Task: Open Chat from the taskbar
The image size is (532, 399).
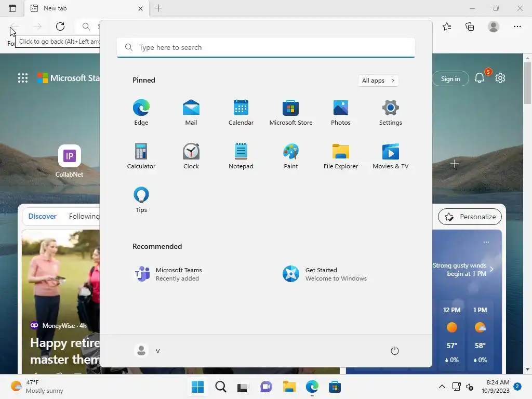Action: click(266, 387)
